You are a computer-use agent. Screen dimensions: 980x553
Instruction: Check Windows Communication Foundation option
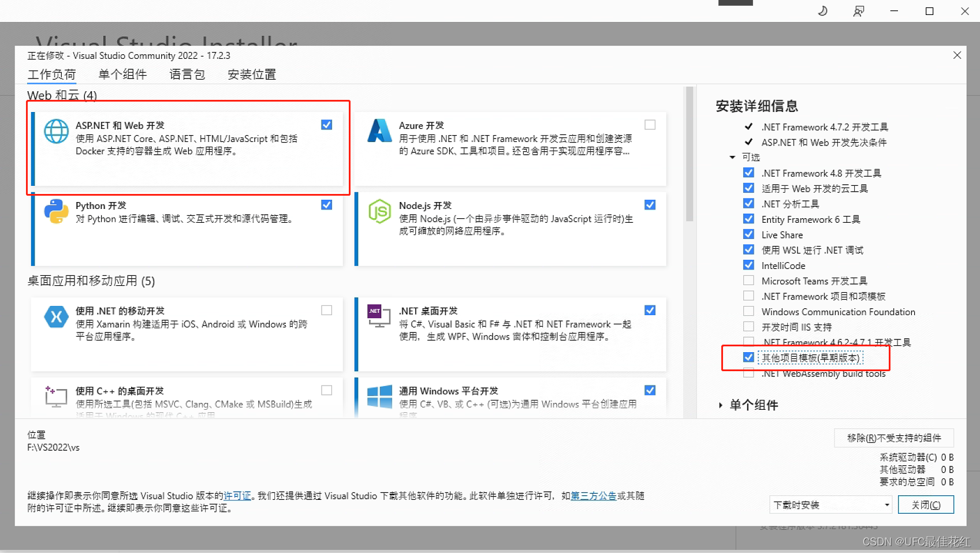tap(749, 311)
